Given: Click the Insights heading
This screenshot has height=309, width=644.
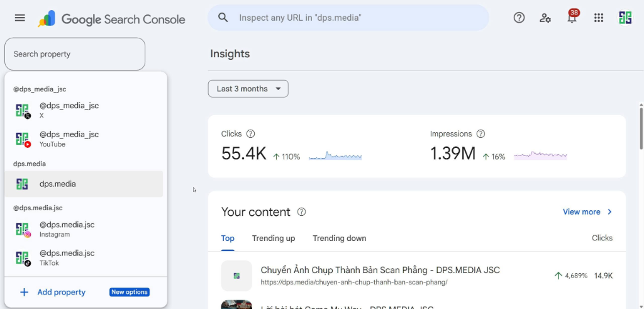Looking at the screenshot, I should (x=230, y=54).
